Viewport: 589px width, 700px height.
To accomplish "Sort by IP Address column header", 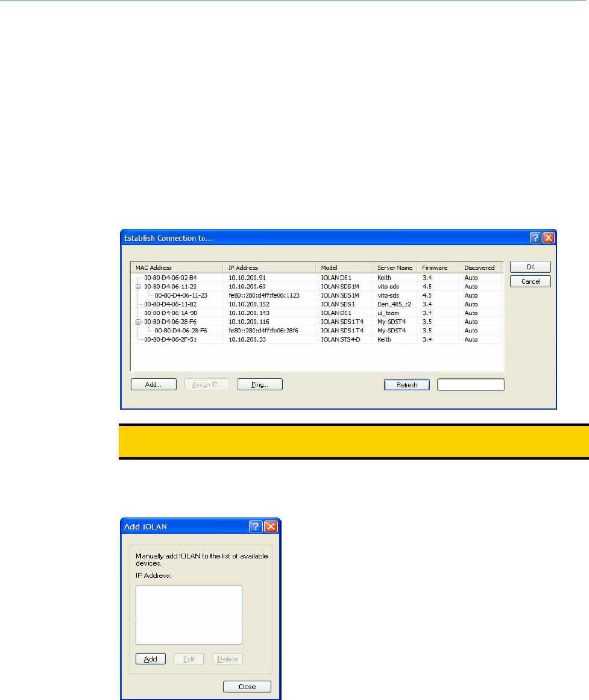I will (269, 268).
